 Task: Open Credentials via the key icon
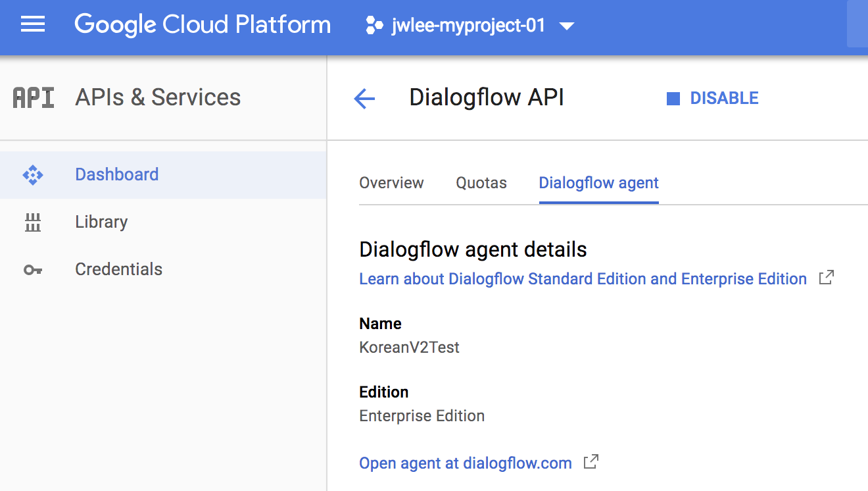32,269
